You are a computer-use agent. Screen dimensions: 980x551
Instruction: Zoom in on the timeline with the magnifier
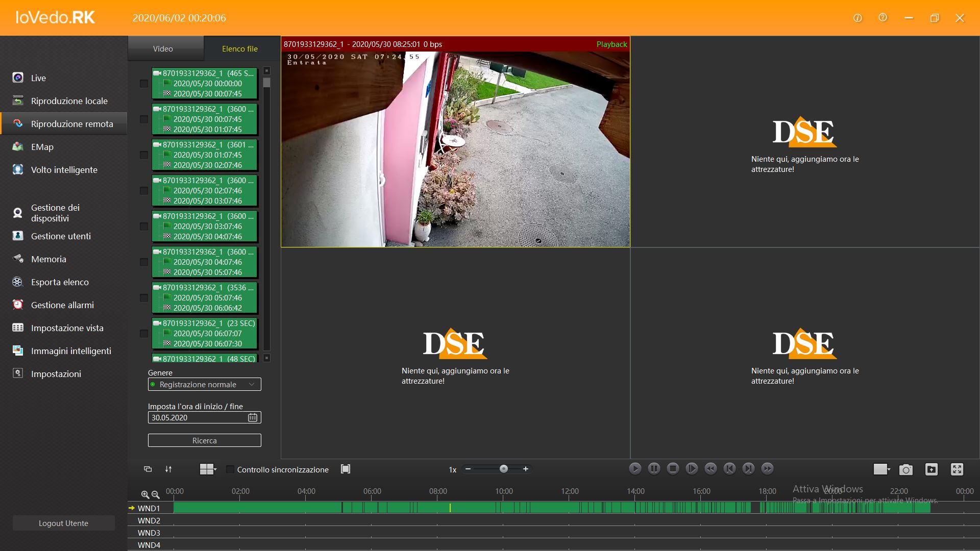pos(146,494)
